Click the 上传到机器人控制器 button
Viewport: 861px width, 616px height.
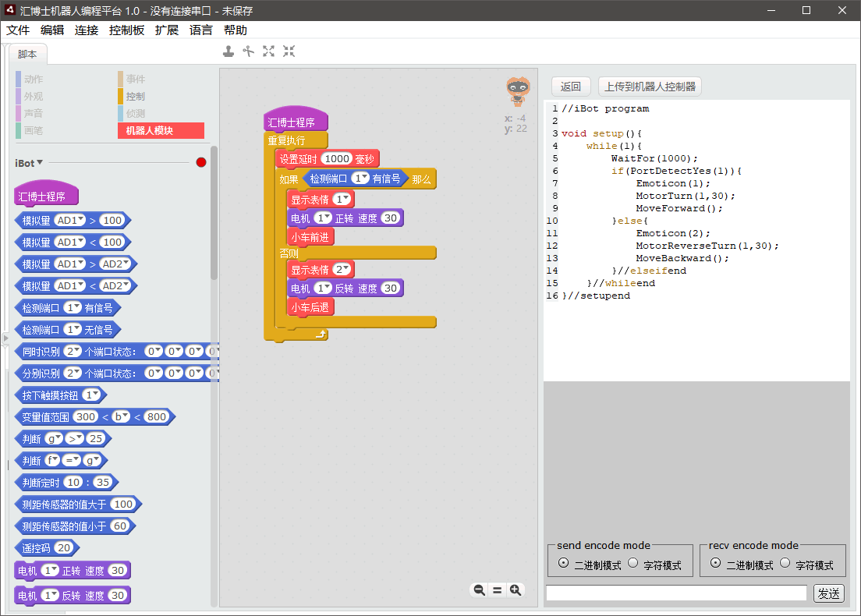point(650,87)
